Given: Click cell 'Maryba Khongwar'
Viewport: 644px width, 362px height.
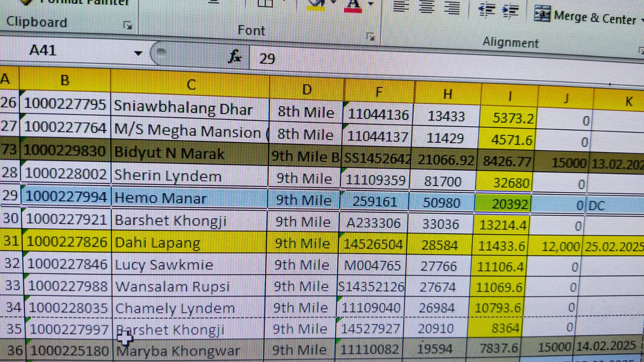Looking at the screenshot, I should click(x=188, y=351).
